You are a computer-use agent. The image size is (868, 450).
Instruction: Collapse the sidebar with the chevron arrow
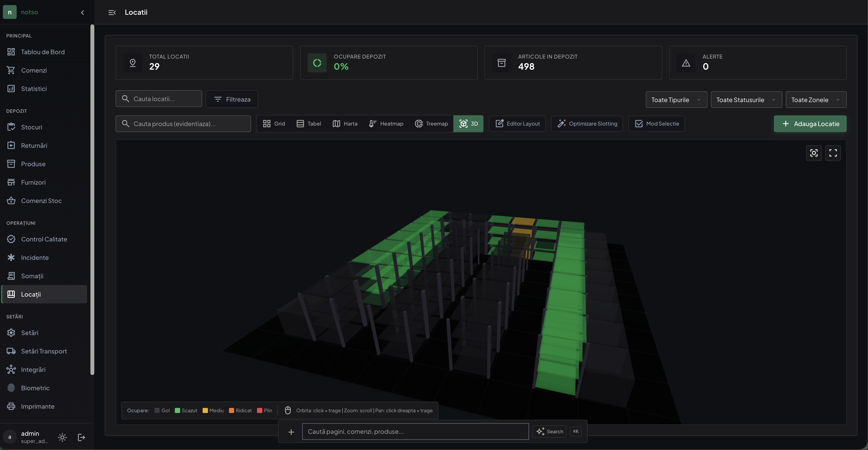[x=82, y=13]
